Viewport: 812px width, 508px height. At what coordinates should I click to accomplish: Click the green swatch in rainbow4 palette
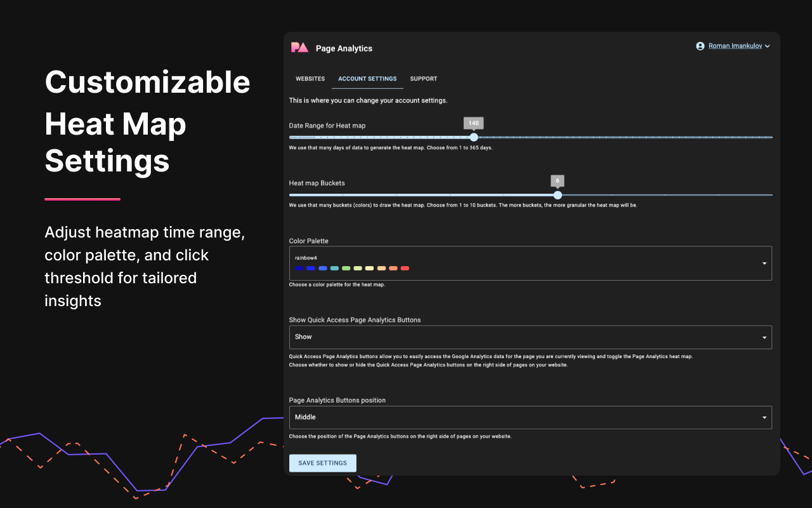pyautogui.click(x=346, y=269)
